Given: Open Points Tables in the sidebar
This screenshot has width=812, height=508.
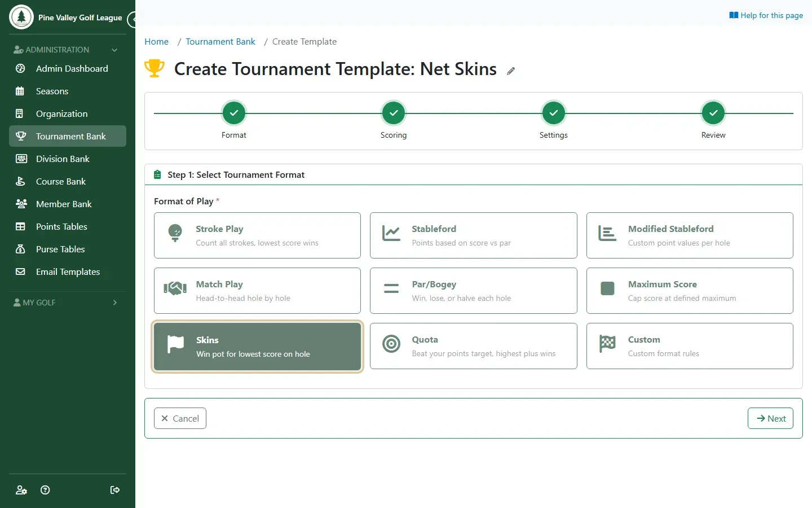Looking at the screenshot, I should tap(68, 226).
